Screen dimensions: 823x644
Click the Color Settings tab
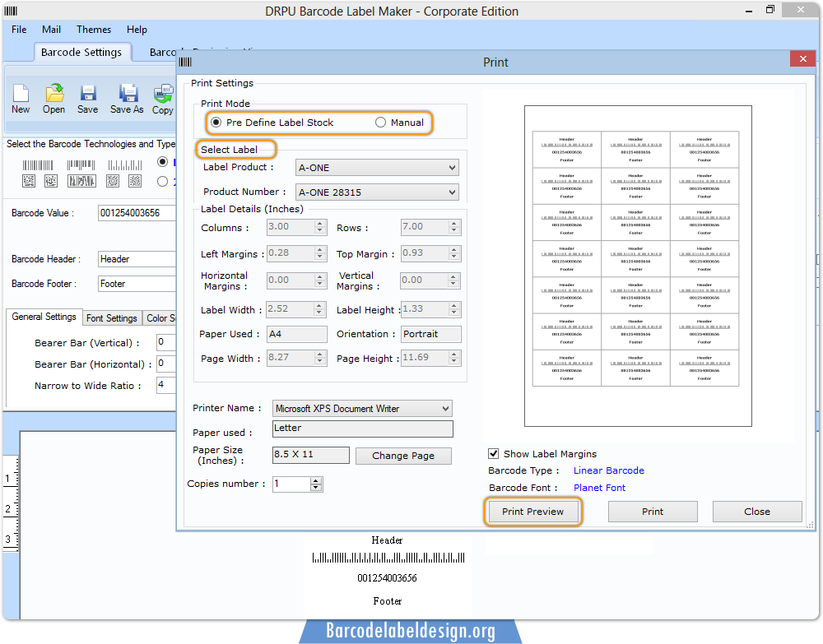click(x=160, y=317)
